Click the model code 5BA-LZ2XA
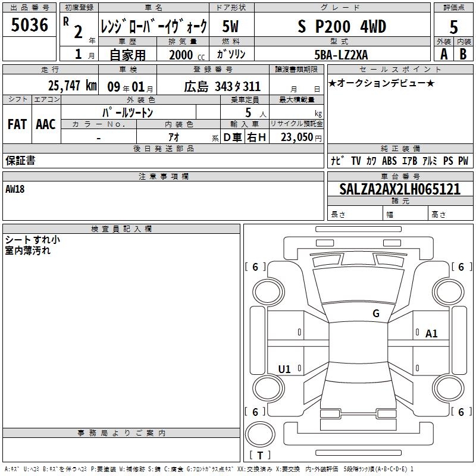 341,55
